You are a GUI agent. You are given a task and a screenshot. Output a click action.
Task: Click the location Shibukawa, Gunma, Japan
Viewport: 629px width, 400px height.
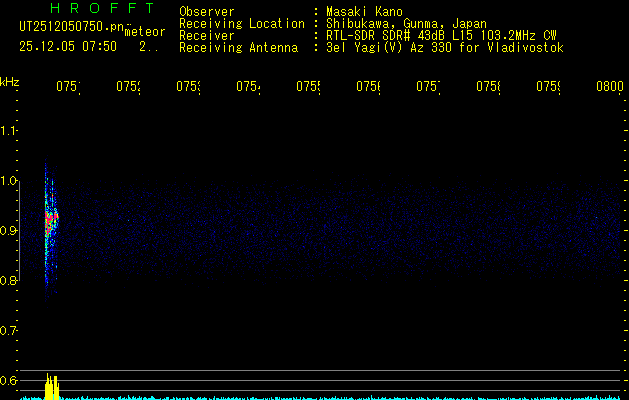point(406,24)
